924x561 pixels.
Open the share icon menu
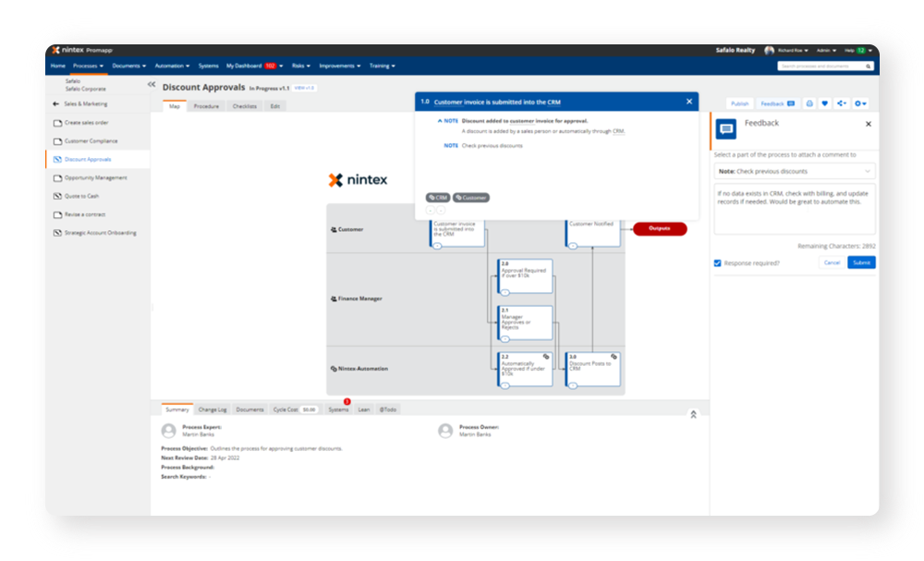click(x=842, y=104)
